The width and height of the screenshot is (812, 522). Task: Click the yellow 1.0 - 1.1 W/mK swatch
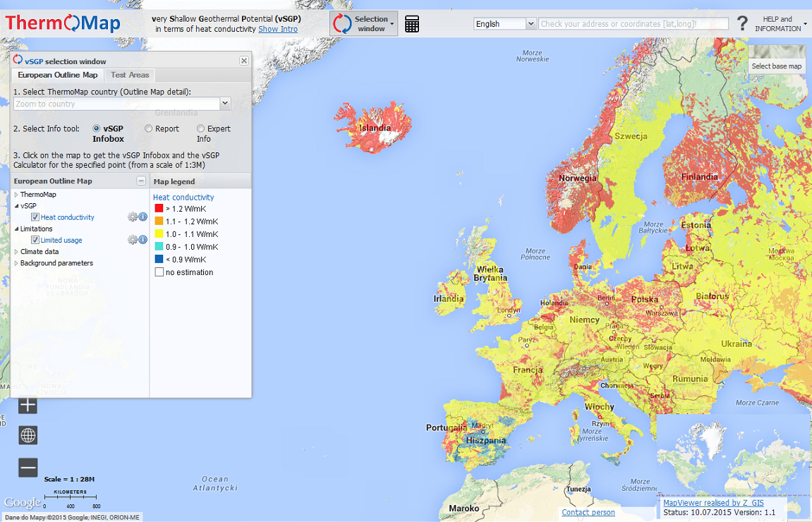[159, 233]
